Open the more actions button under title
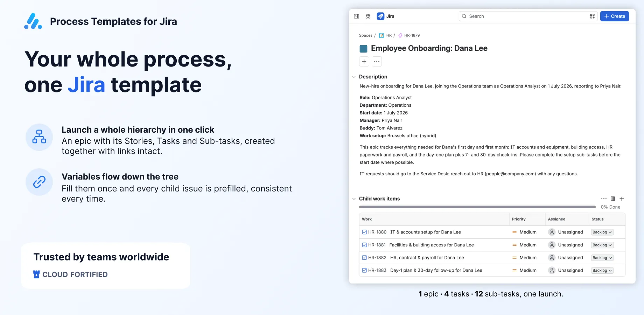This screenshot has height=315, width=644. click(x=377, y=62)
